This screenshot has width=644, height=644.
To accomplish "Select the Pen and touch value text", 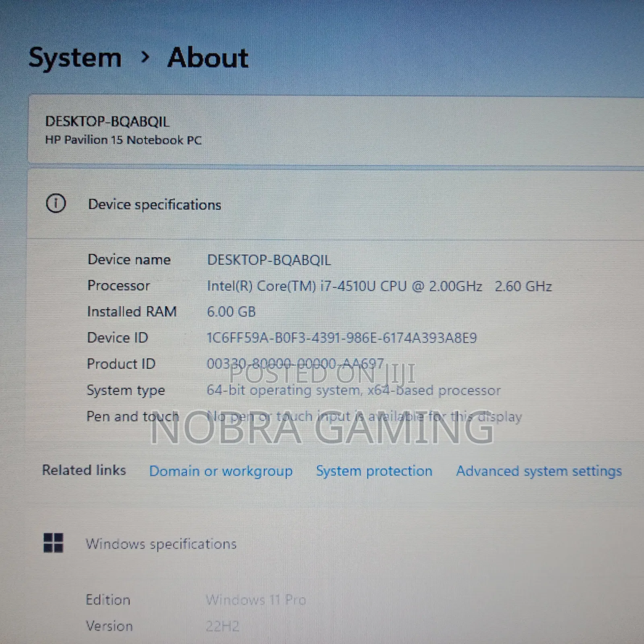I will click(364, 416).
